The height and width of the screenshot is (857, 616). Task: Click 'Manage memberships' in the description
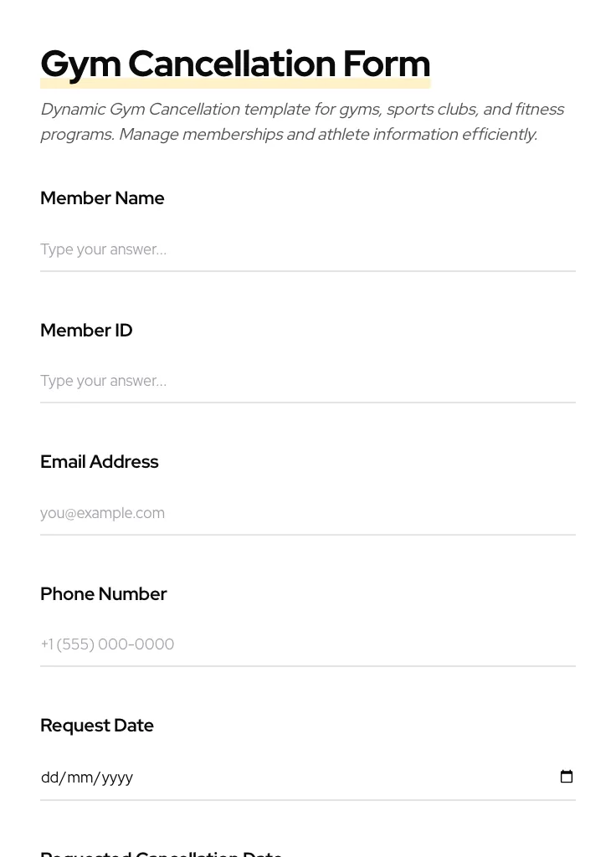[x=200, y=135]
